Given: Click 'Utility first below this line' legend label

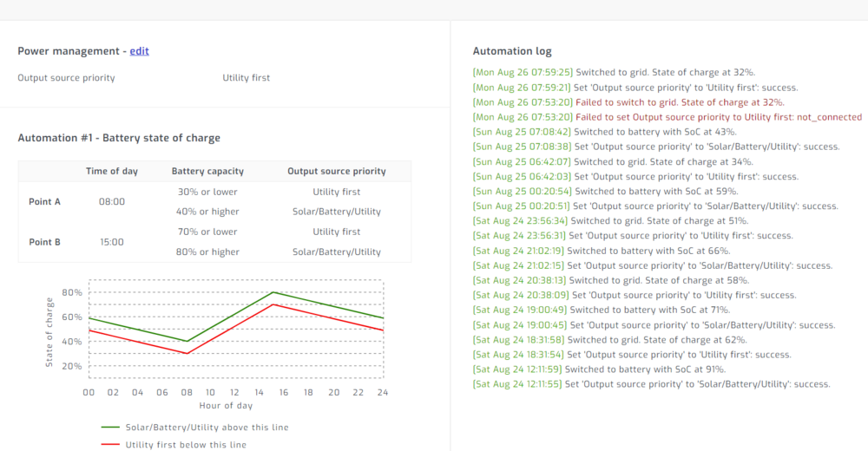Looking at the screenshot, I should (x=185, y=445).
